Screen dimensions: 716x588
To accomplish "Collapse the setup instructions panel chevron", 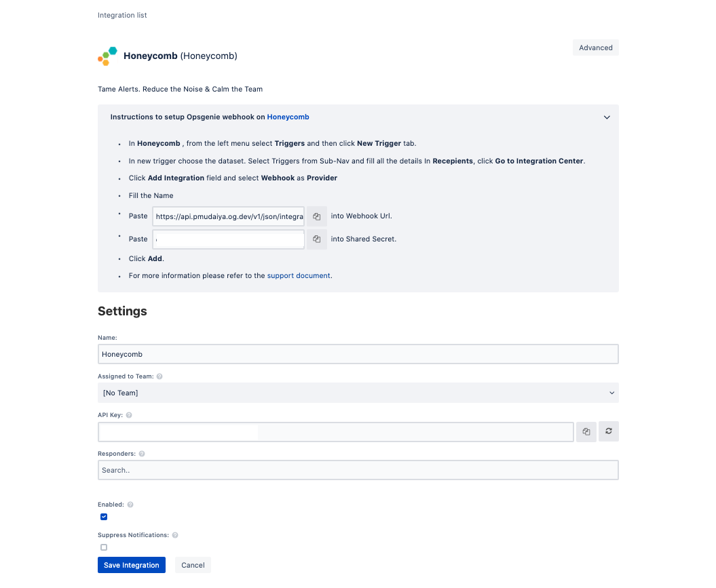I will click(x=607, y=117).
